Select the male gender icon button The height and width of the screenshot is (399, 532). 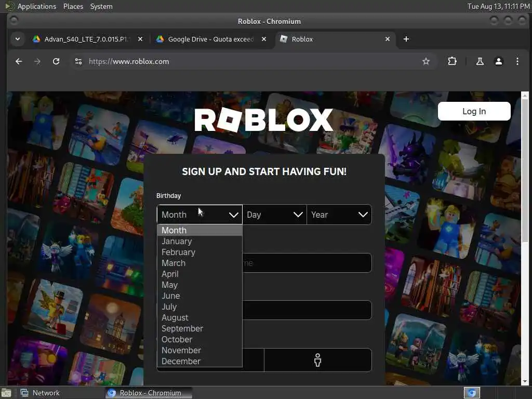pos(317,360)
